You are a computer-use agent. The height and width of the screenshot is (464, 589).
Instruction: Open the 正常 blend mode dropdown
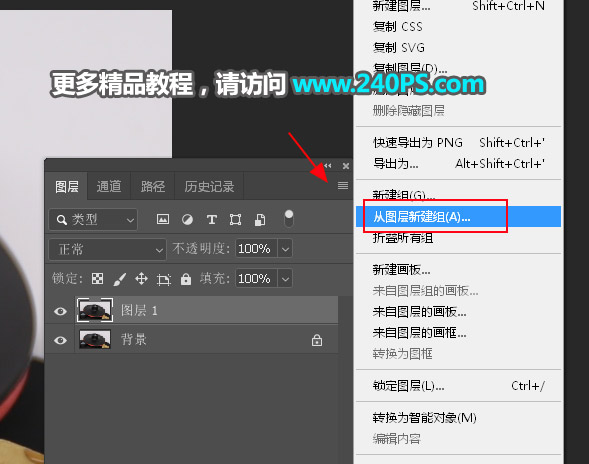pyautogui.click(x=107, y=249)
